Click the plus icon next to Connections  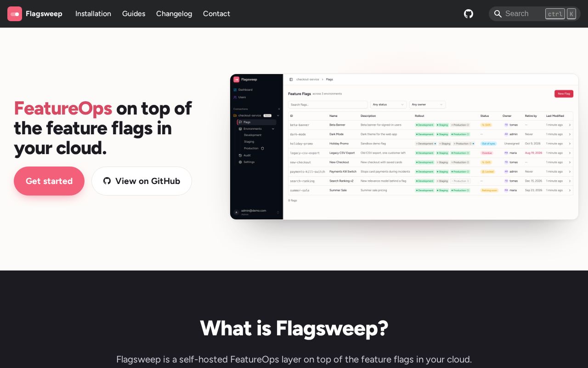pos(279,109)
